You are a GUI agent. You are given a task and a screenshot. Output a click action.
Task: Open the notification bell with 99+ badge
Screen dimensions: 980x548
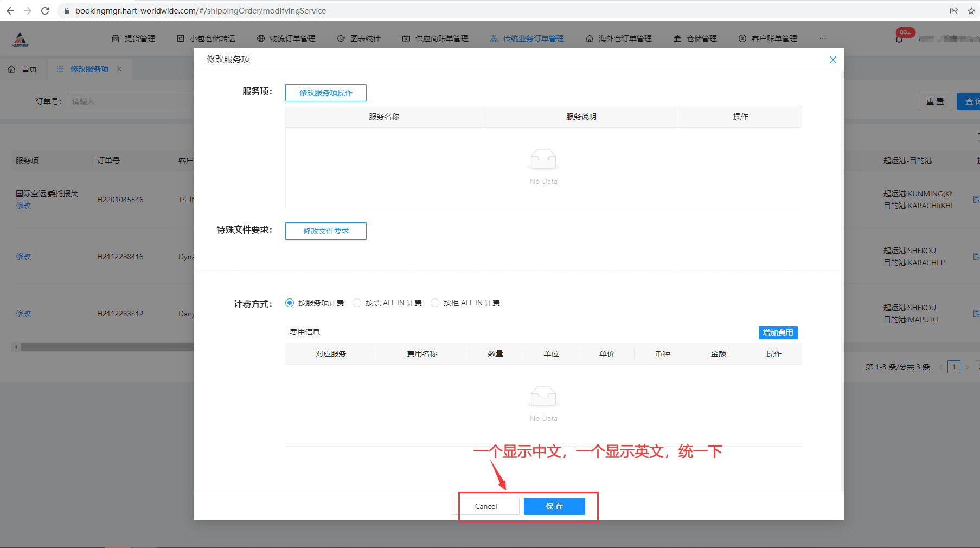tap(899, 39)
